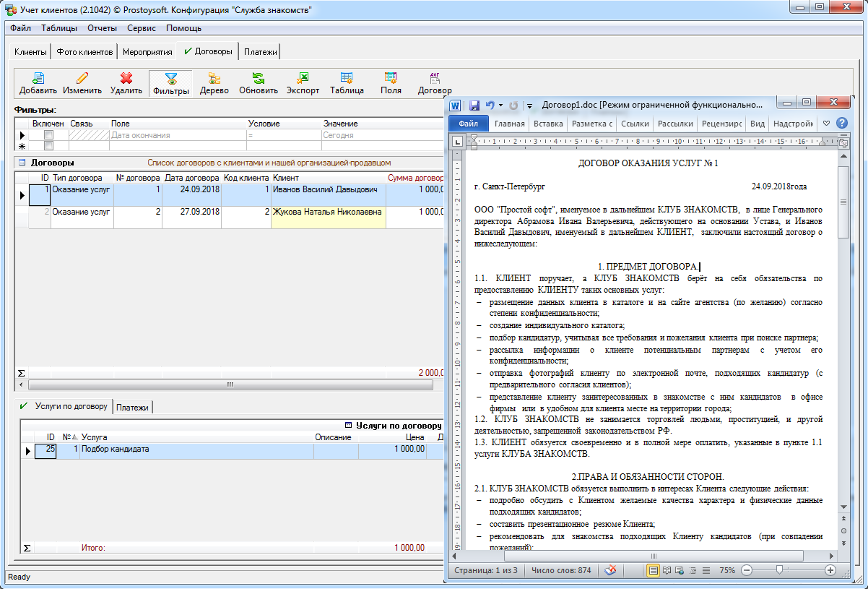Tick the checkbox in the new filter row
Screen dimensions: 868x589
48,146
